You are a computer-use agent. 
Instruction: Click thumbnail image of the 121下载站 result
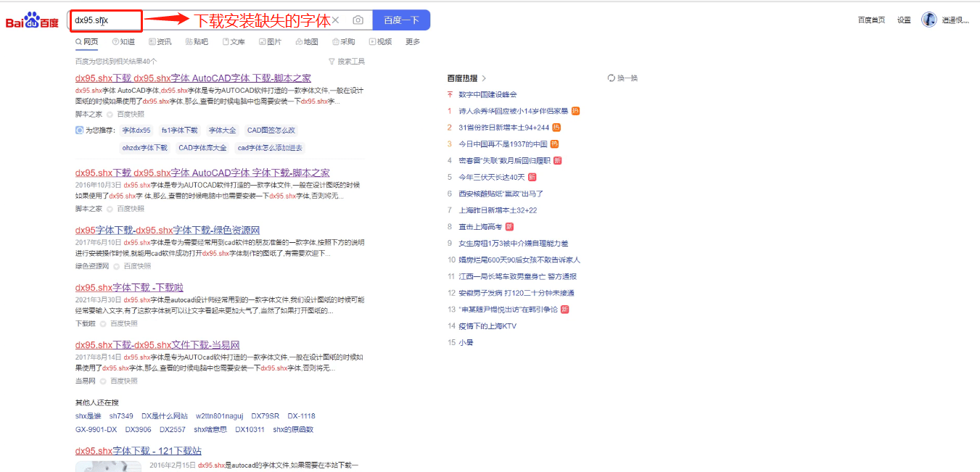pos(108,466)
